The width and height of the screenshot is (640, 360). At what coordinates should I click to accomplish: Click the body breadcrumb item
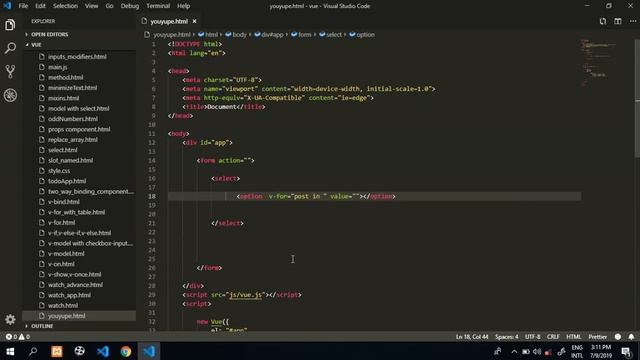[239, 35]
